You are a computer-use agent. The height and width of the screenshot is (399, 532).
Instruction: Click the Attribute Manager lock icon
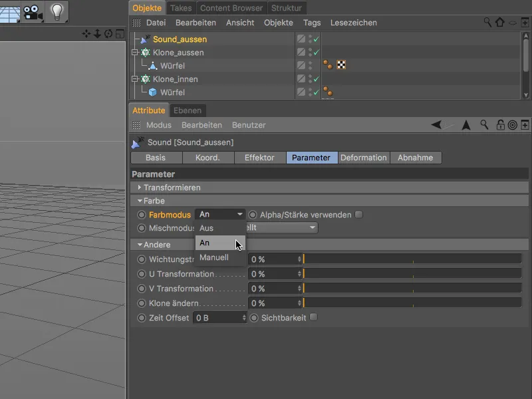pyautogui.click(x=500, y=125)
